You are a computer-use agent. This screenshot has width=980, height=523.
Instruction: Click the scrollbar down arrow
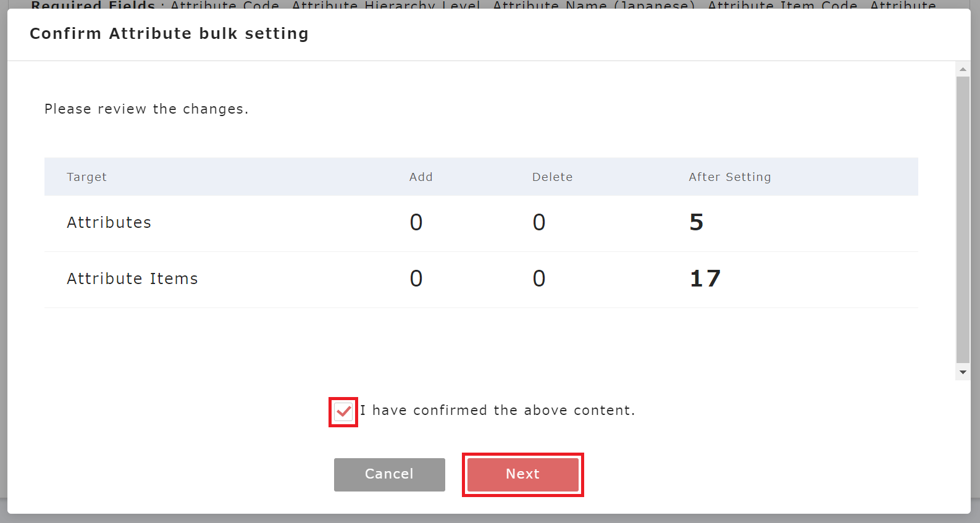tap(962, 372)
